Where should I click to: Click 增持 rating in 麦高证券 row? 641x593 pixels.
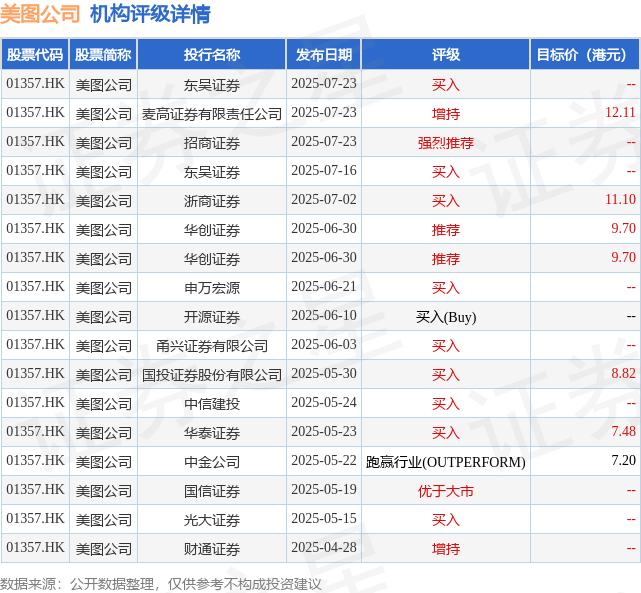[x=446, y=113]
